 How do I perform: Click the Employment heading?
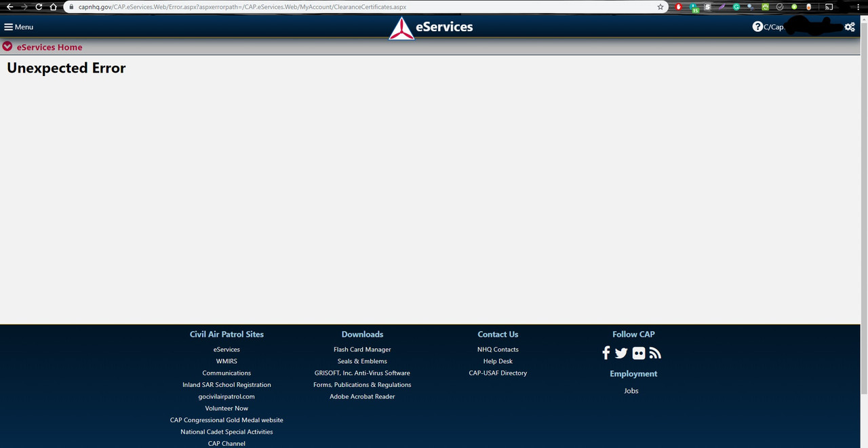(633, 374)
